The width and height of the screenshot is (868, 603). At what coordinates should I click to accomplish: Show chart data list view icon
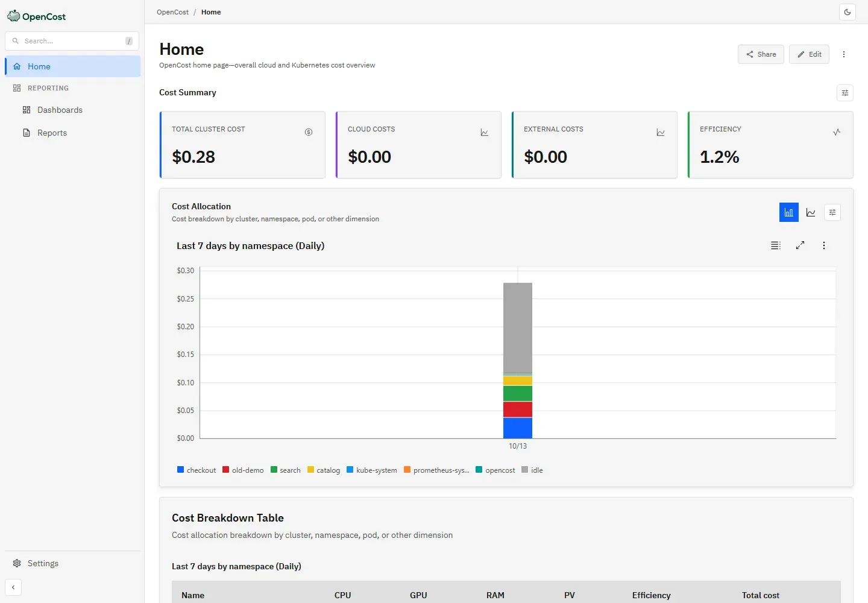coord(776,245)
